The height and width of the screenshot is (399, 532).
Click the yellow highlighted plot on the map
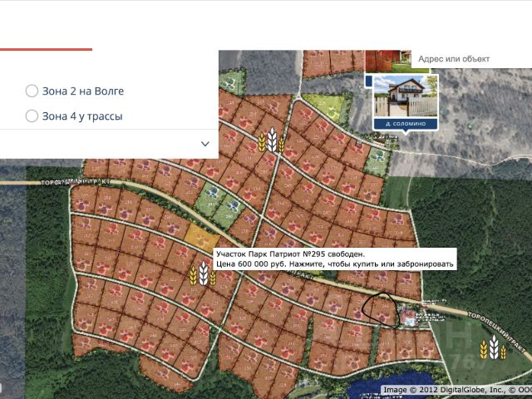click(x=202, y=235)
